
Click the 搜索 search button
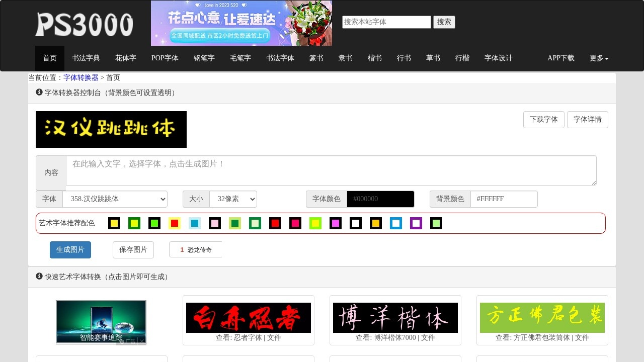[444, 22]
